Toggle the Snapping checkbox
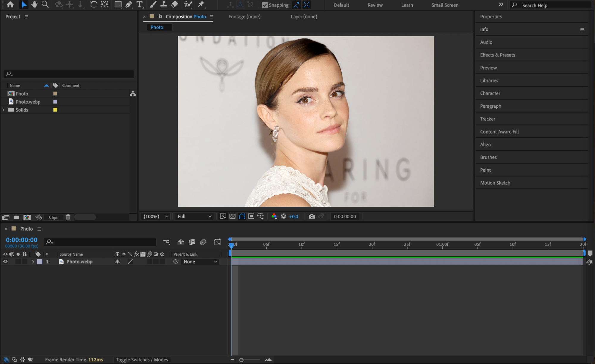595x364 pixels. [x=265, y=5]
